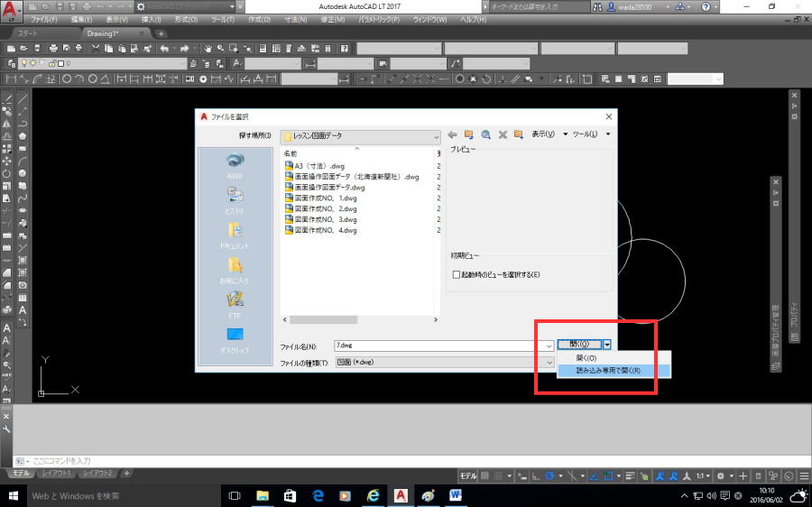The height and width of the screenshot is (507, 812).
Task: Expand the layer dropdown showing layer 0
Action: tap(182, 64)
